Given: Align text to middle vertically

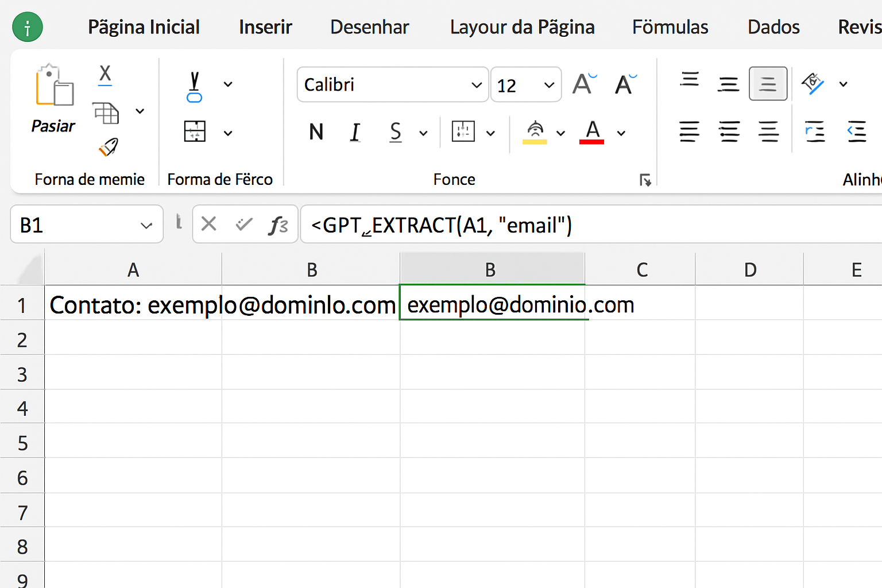Looking at the screenshot, I should click(x=728, y=84).
